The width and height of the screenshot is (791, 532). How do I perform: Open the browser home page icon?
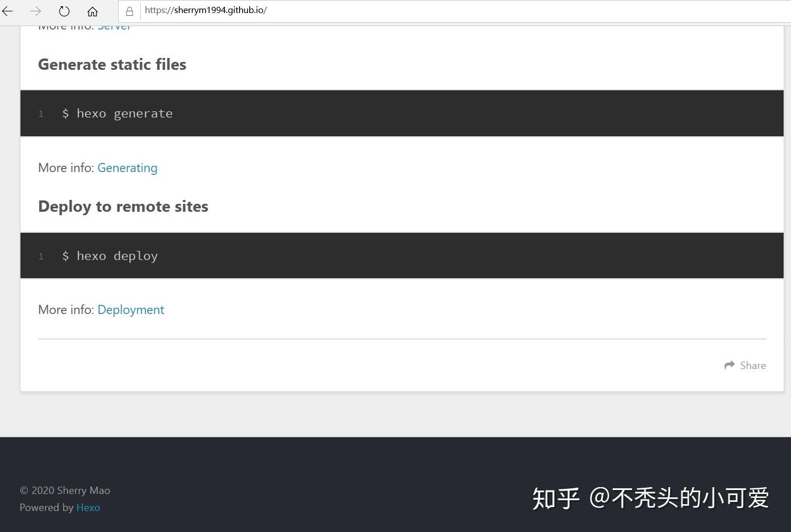pyautogui.click(x=93, y=11)
